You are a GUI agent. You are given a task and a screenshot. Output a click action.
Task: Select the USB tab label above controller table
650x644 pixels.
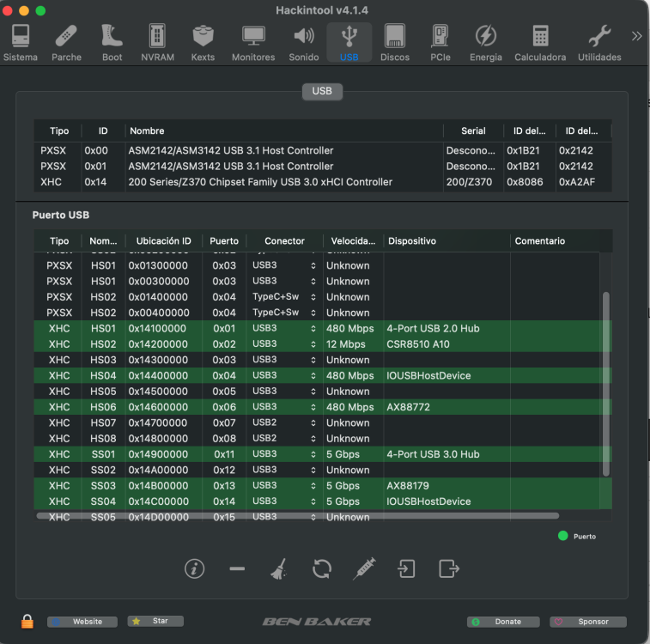coord(322,91)
